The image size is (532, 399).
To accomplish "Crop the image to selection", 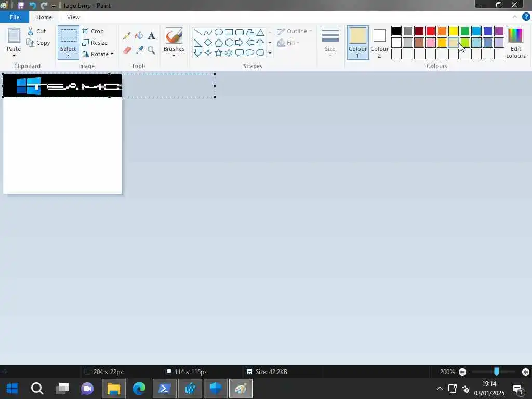I will [93, 31].
